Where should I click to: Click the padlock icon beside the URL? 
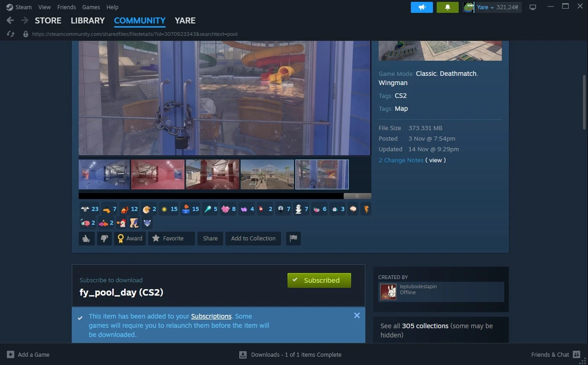(25, 34)
